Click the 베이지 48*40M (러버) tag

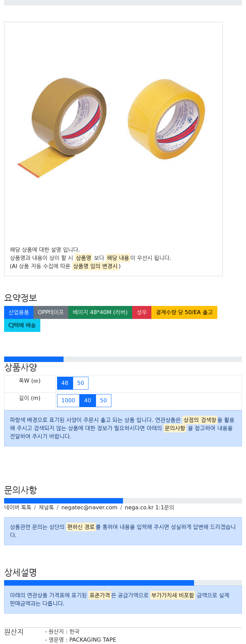[100, 312]
